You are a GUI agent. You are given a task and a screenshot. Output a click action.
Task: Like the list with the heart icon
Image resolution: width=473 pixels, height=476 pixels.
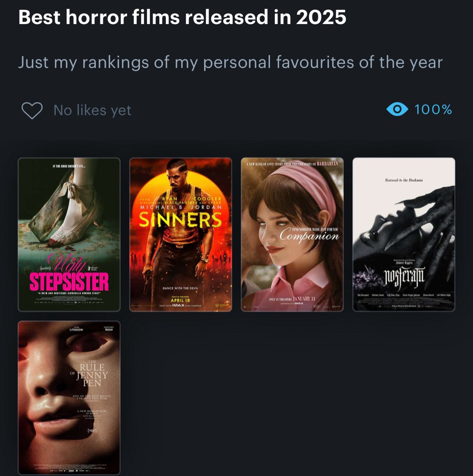point(32,110)
